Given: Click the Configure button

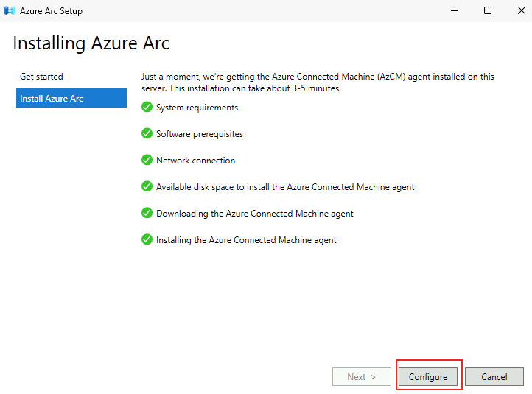Looking at the screenshot, I should [428, 377].
